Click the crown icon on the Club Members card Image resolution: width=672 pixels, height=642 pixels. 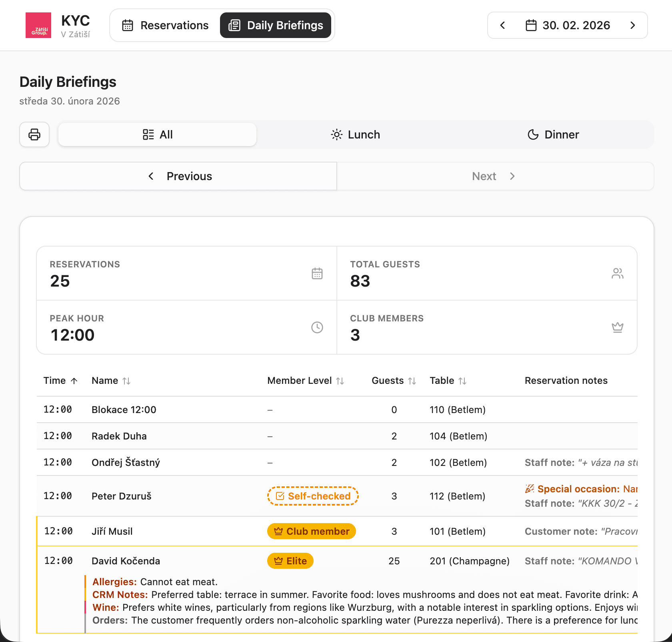[618, 327]
